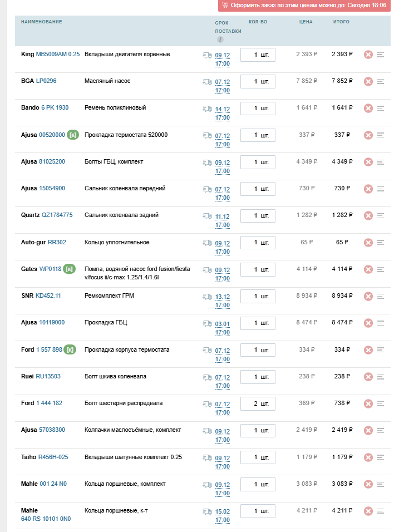Click the info icon under Срок поставки

(x=220, y=40)
